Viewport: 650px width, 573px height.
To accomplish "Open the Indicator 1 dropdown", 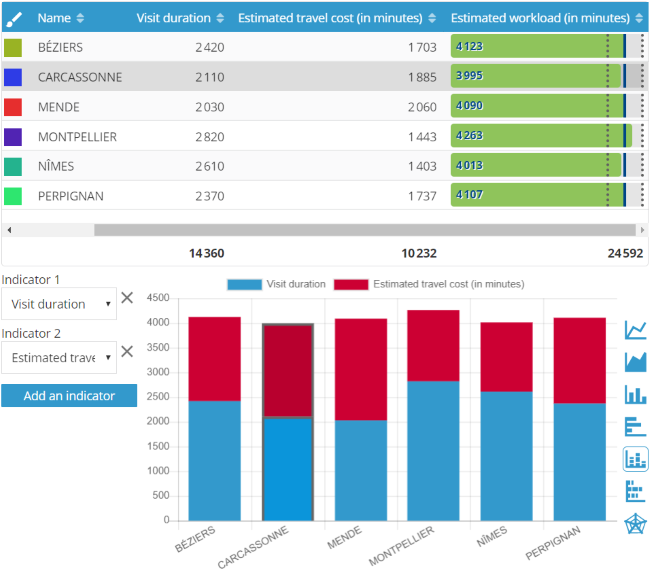I will (58, 304).
